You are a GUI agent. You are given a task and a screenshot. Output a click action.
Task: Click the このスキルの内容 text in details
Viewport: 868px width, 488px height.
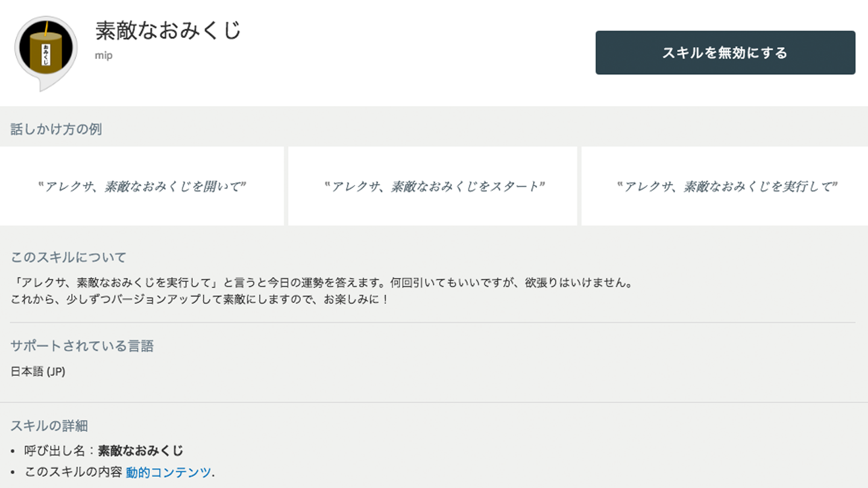click(x=74, y=472)
